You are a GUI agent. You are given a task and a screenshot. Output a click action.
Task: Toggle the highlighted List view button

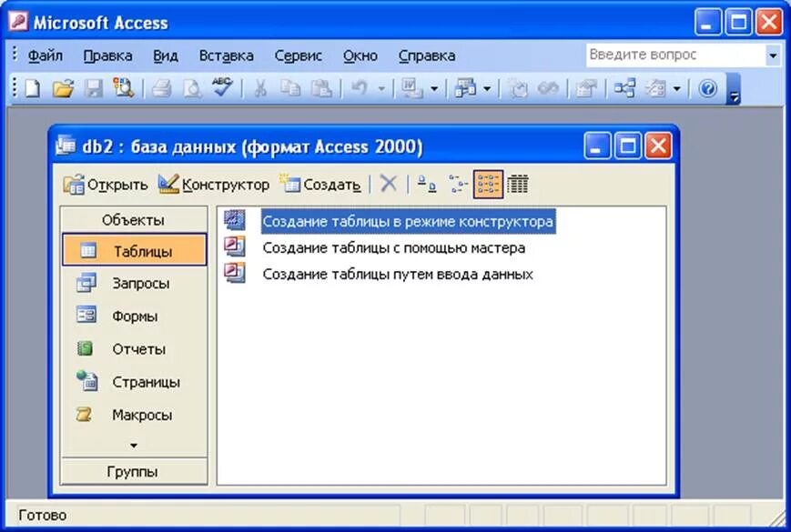tap(488, 185)
